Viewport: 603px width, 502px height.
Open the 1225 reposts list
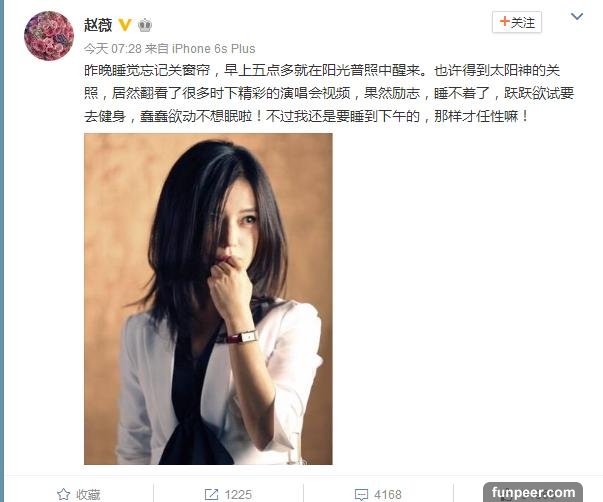pos(228,494)
